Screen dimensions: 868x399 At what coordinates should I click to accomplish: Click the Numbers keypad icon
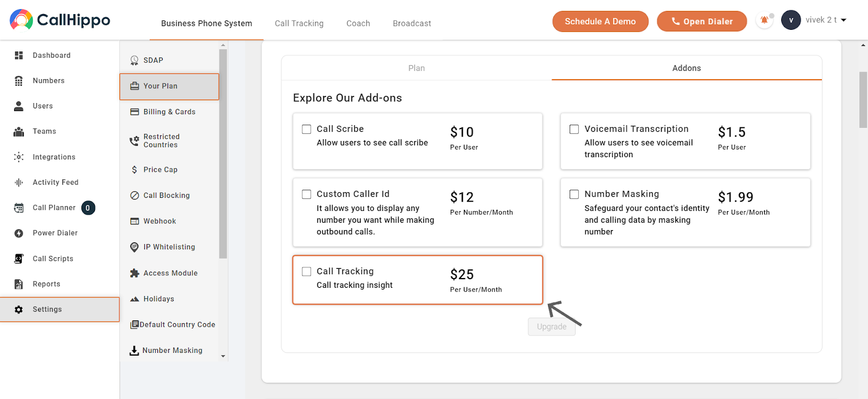click(19, 81)
